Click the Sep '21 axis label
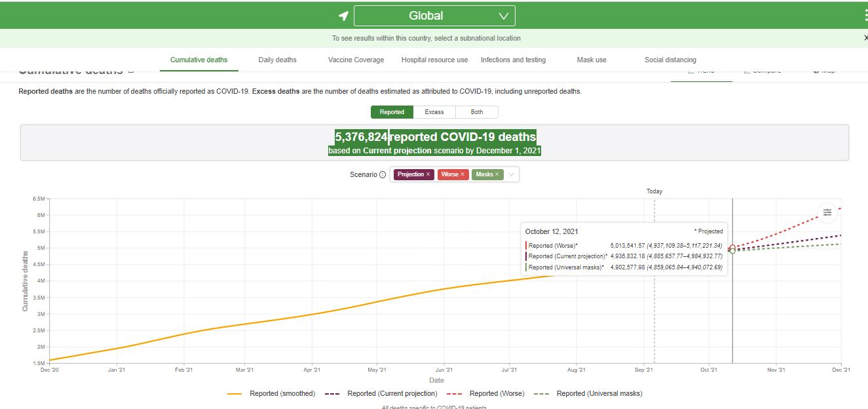 click(x=644, y=370)
